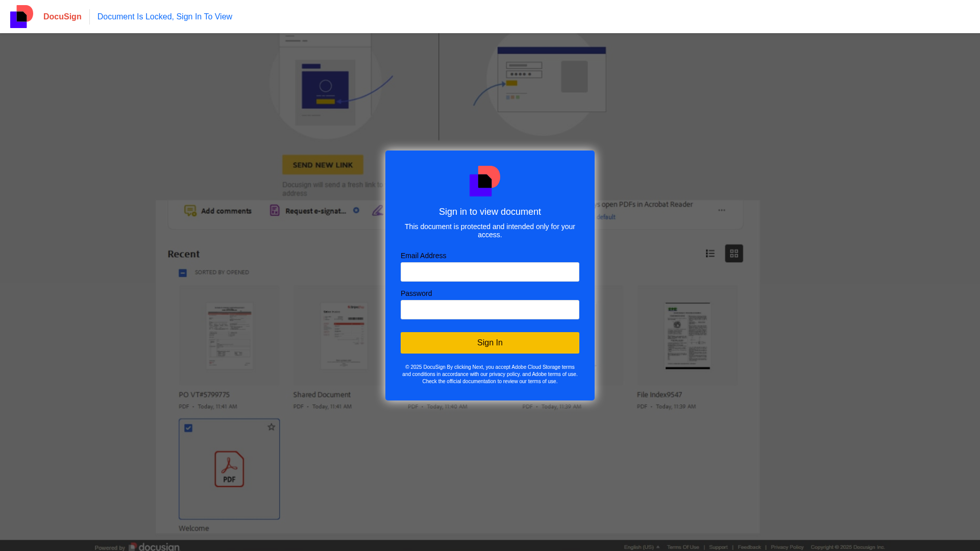Switch to list view icon
980x551 pixels.
coord(710,254)
